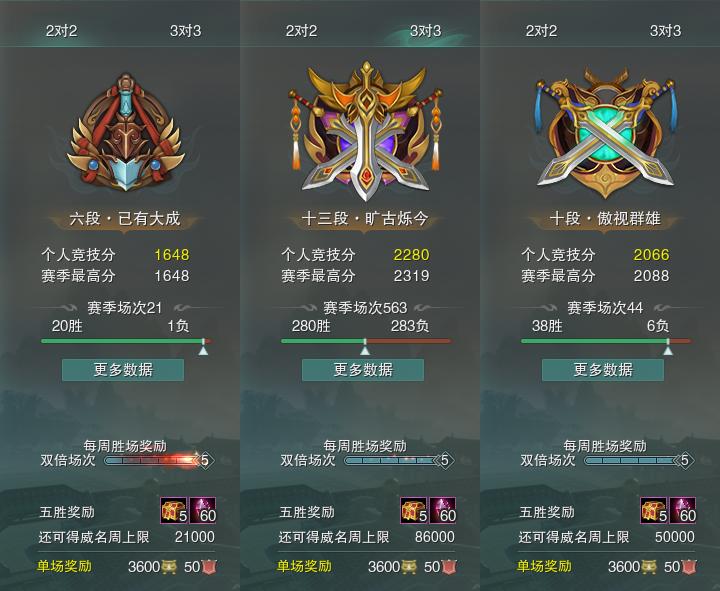Screen dimensions: 720x591
Task: Click gold coin icon beside 3600 in middle panel
Action: [x=409, y=567]
